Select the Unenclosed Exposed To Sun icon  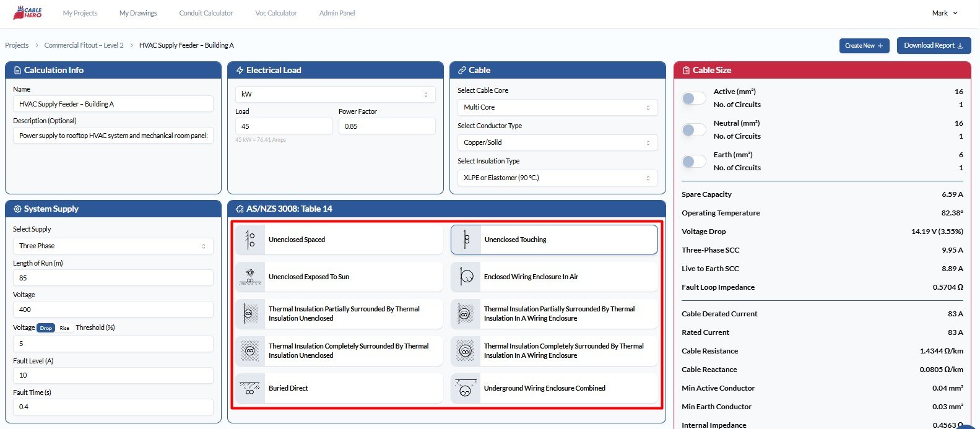250,277
